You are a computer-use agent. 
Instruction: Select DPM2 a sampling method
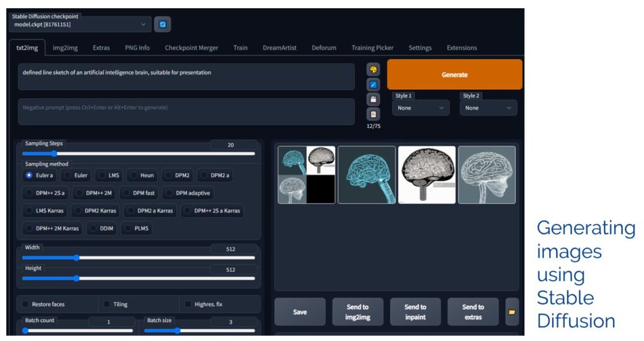(x=215, y=175)
